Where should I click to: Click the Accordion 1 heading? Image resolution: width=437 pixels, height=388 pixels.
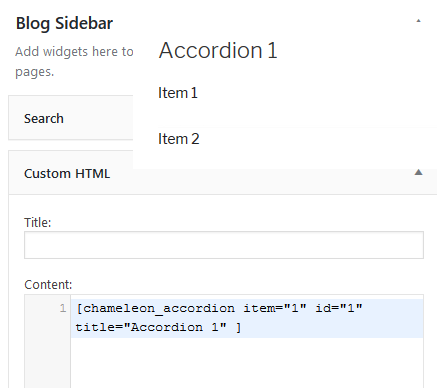[x=218, y=51]
